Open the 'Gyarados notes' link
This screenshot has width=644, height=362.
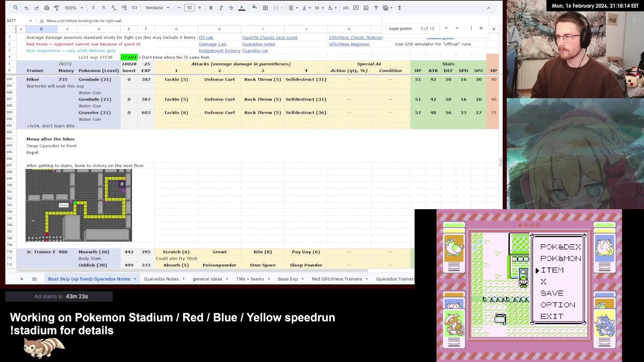259,44
